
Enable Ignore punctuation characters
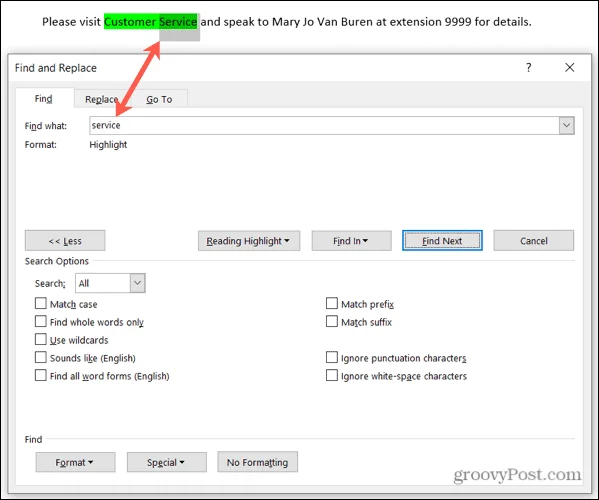(332, 357)
